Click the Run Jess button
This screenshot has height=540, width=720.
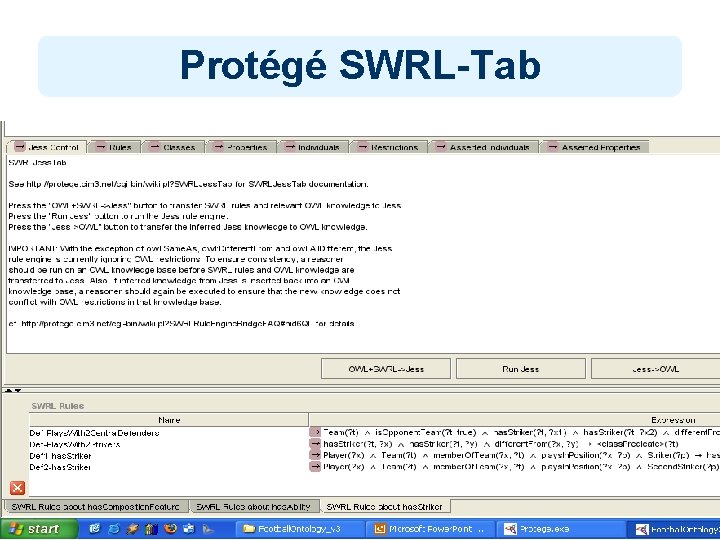click(521, 369)
